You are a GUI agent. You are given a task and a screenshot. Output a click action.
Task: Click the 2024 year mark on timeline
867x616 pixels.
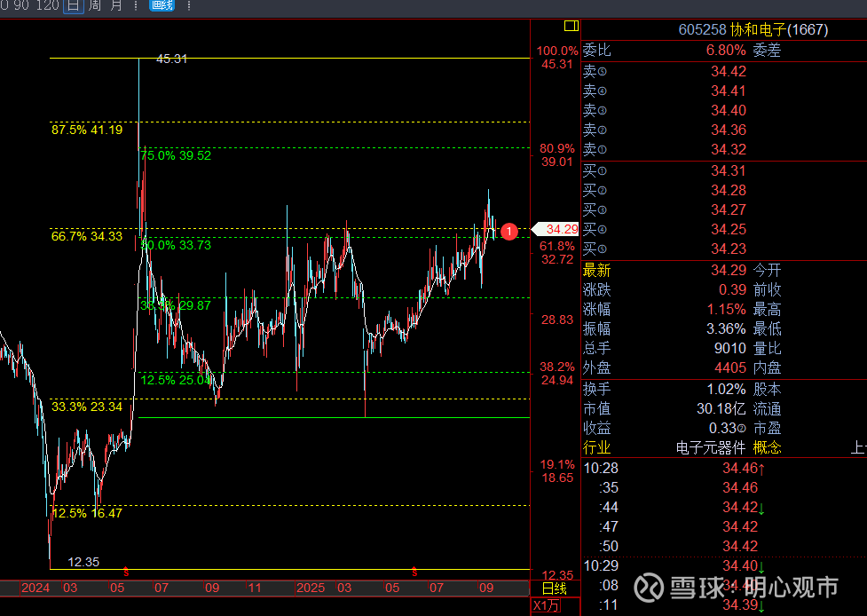(x=35, y=588)
